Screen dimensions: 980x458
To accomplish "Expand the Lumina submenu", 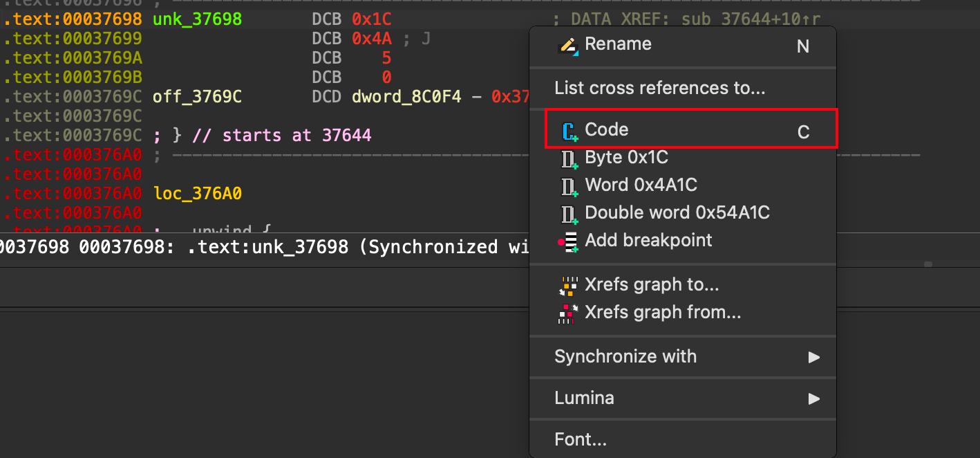I will pyautogui.click(x=682, y=399).
